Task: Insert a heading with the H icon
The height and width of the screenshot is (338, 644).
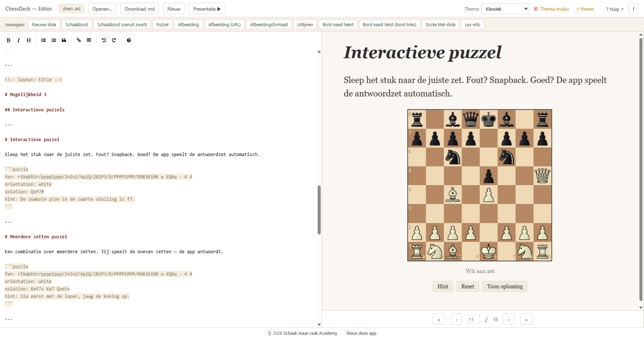Action: [28, 40]
